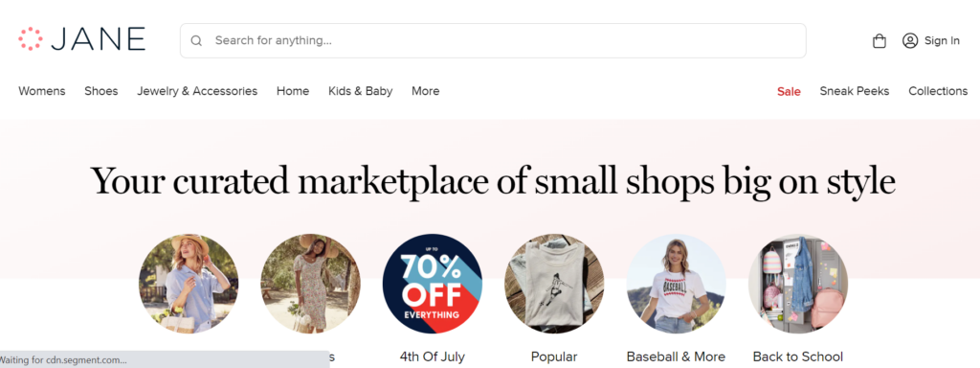Click the search magnifier icon
The image size is (980, 368).
click(x=196, y=40)
